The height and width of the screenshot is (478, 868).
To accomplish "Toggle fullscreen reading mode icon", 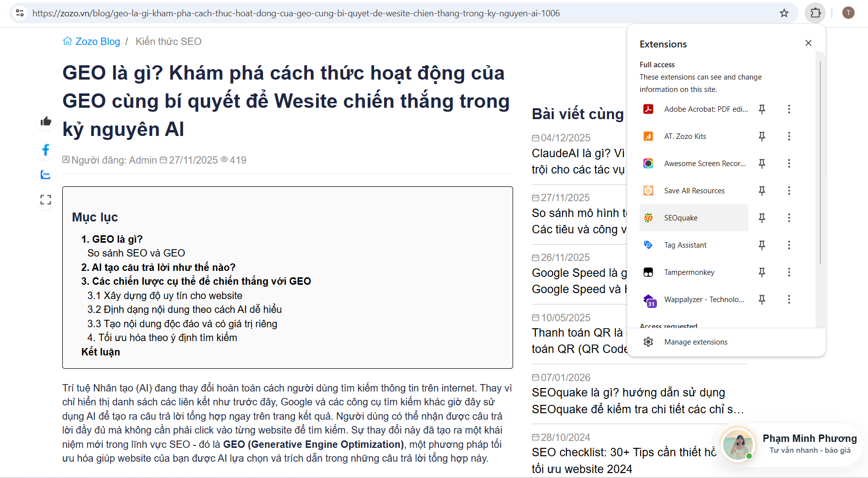I will pos(45,200).
